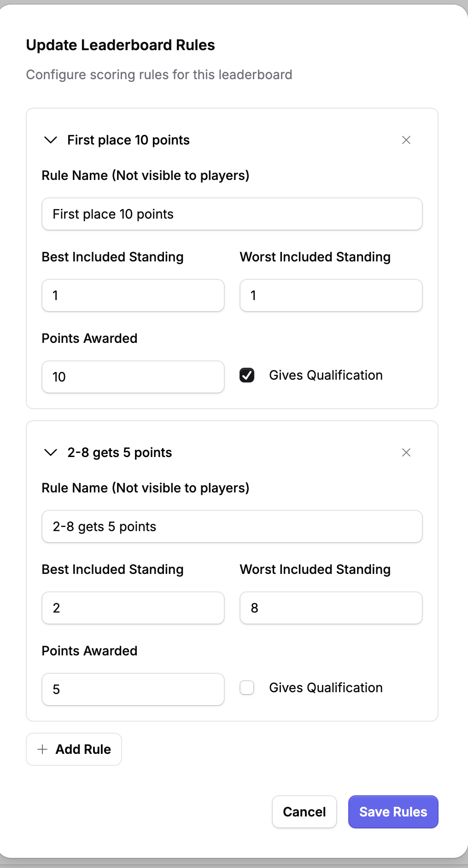Enable Gives Qualification for 2-8 rule
Viewport: 468px width, 868px height.
247,688
